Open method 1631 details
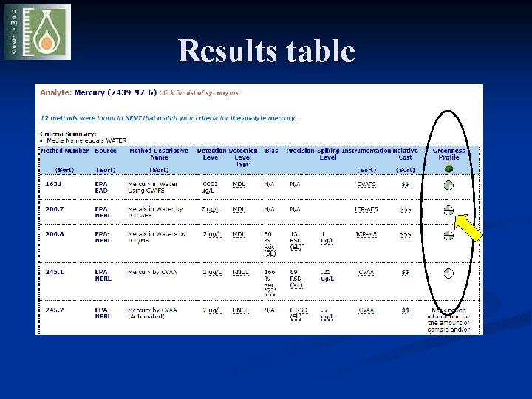 click(x=54, y=184)
